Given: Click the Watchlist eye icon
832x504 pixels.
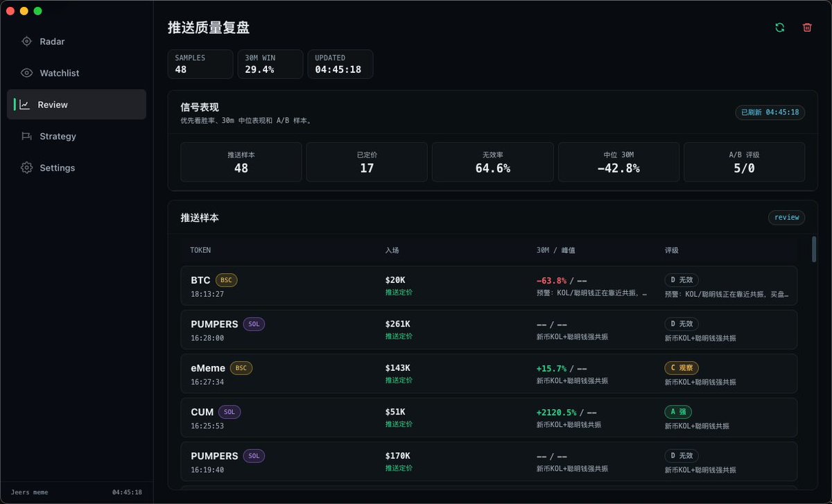Looking at the screenshot, I should click(26, 73).
